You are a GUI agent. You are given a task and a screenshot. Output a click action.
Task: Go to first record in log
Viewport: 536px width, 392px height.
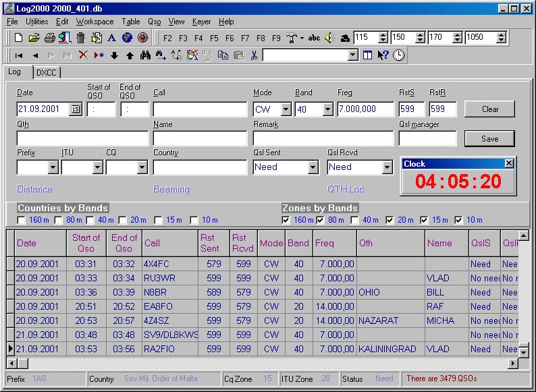coord(18,55)
